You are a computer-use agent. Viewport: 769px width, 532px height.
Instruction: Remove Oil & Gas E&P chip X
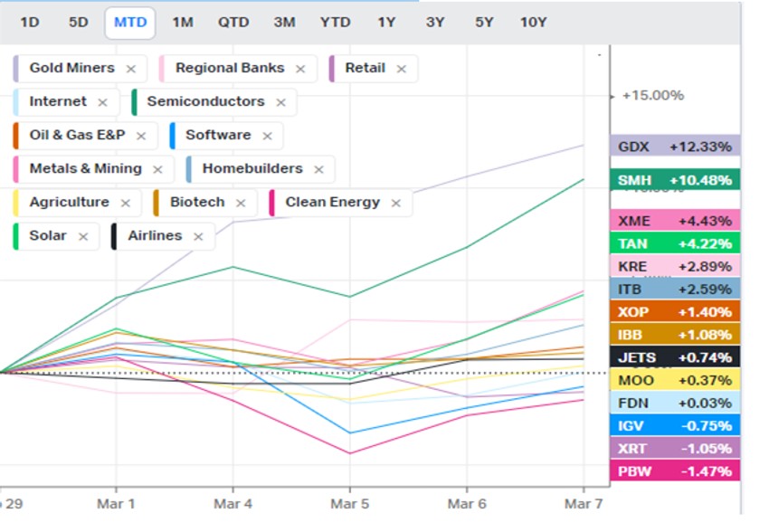tap(141, 136)
